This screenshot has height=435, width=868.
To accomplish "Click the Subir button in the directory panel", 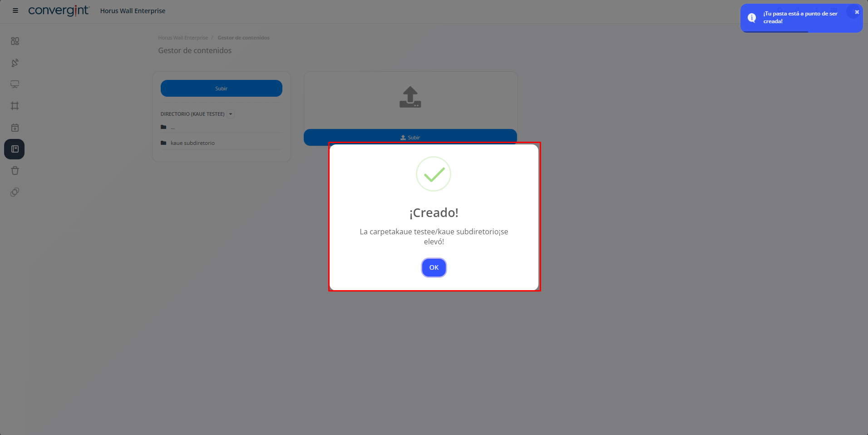I will [x=222, y=89].
